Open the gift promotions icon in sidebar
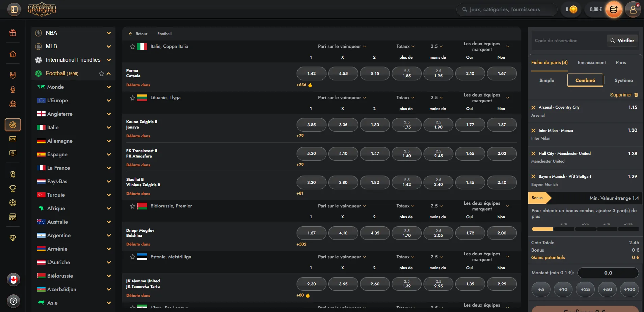The height and width of the screenshot is (312, 644). pos(13,33)
